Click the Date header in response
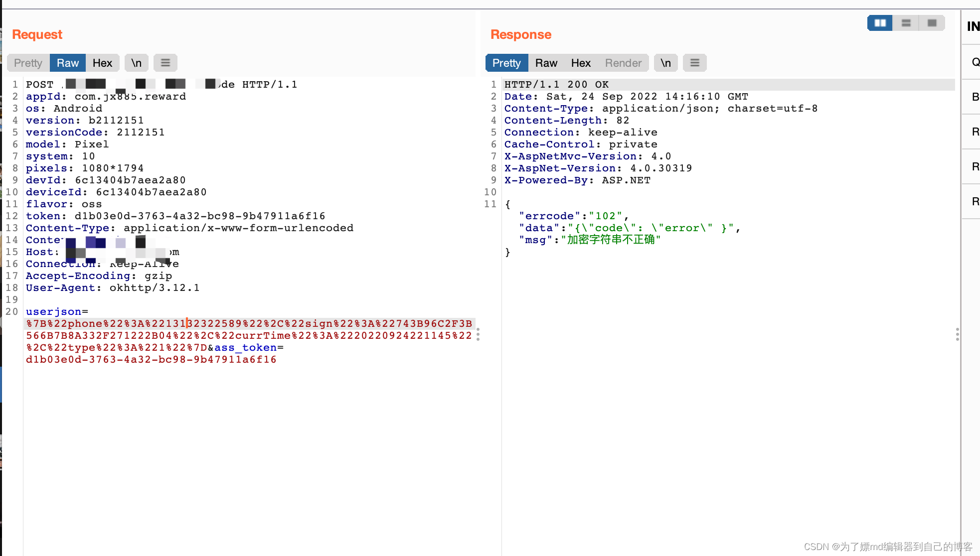The width and height of the screenshot is (980, 556). pos(626,97)
